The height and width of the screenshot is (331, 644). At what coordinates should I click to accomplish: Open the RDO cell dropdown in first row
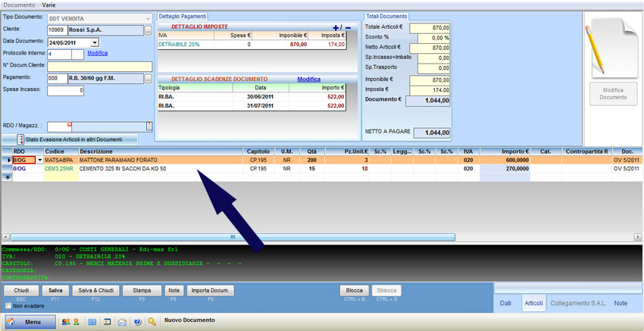click(x=40, y=161)
